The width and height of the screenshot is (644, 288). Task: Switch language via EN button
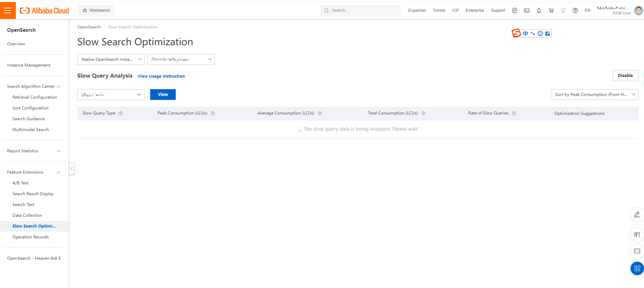(588, 10)
